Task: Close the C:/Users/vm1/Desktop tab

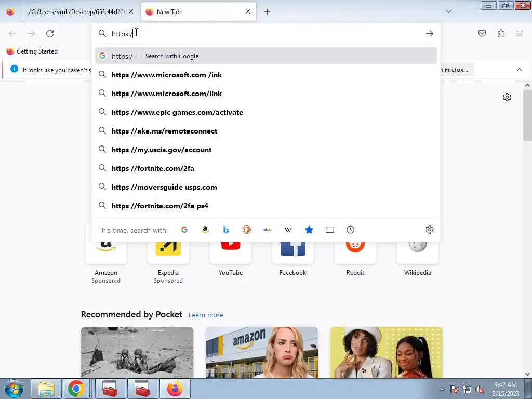Action: tap(131, 11)
